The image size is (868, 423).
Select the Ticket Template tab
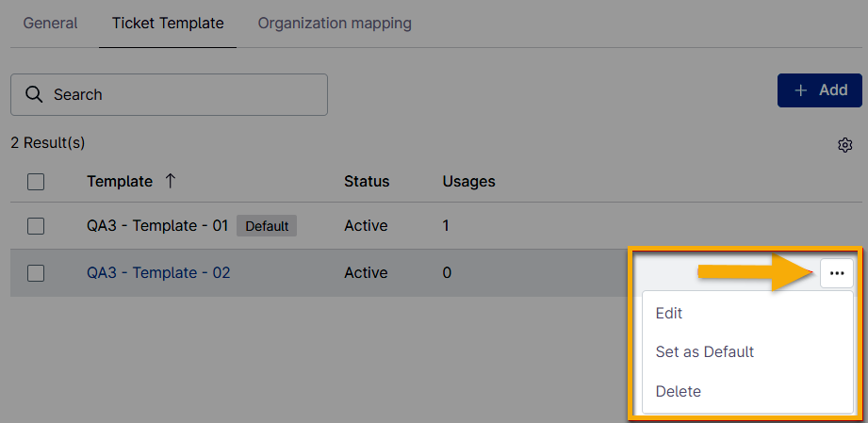168,23
